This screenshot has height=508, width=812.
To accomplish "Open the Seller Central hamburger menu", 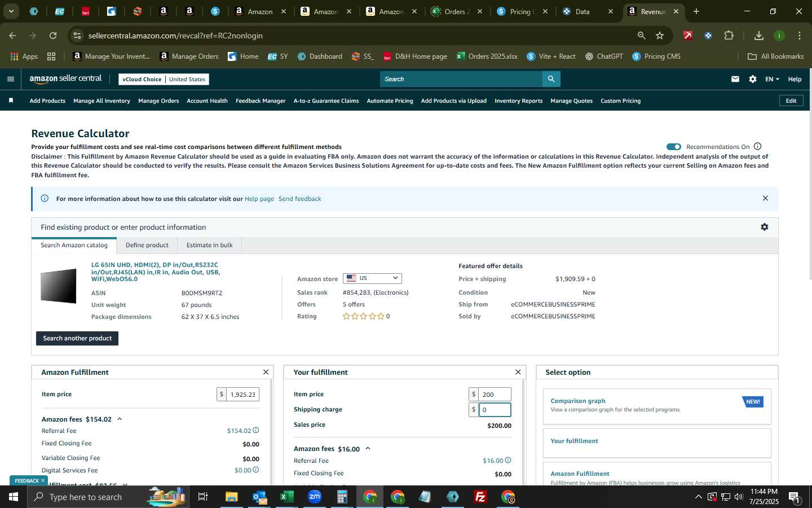I will (10, 79).
